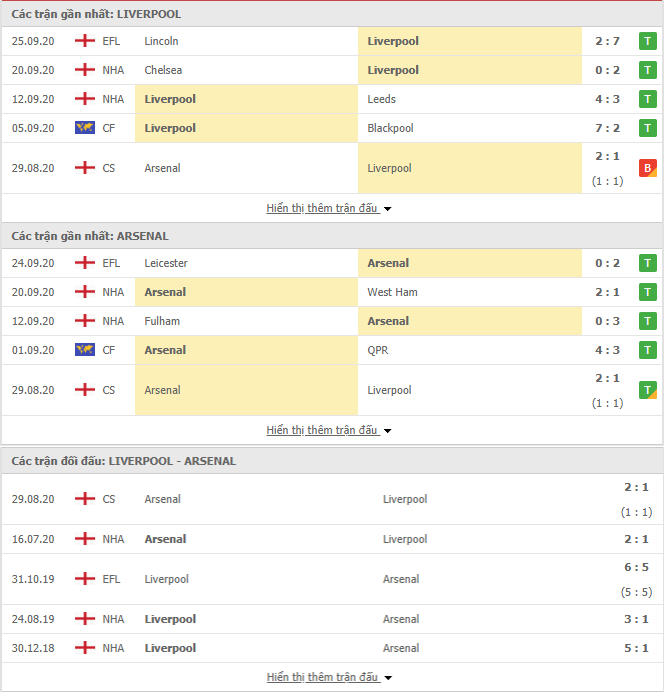Click the England flag in the 30.12.18 head-to-head row
Image resolution: width=664 pixels, height=692 pixels.
point(85,648)
